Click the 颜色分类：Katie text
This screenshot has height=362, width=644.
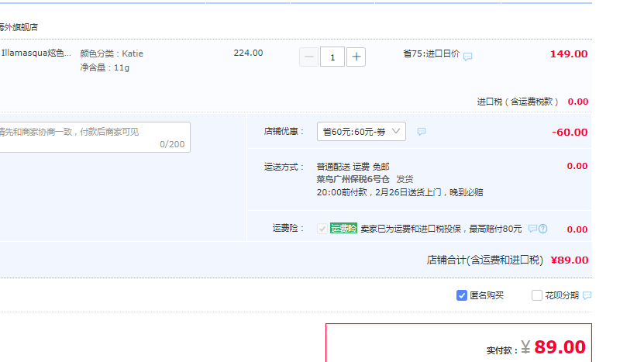[112, 53]
